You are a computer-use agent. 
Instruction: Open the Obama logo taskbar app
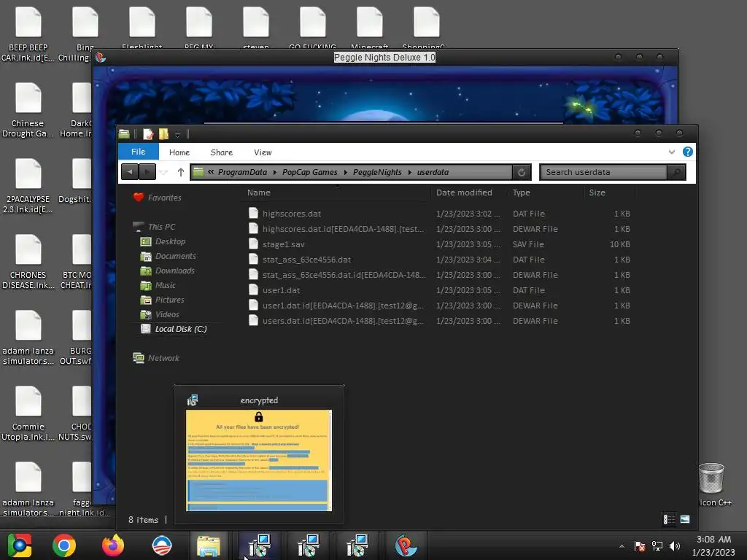pos(162,545)
